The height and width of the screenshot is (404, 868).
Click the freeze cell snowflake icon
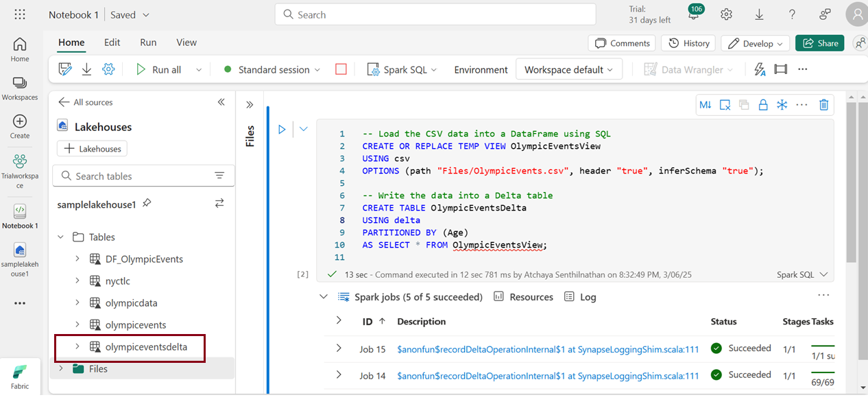tap(782, 105)
